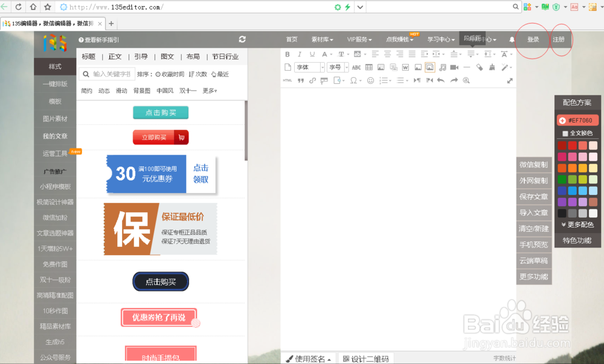This screenshot has width=604, height=364.
Task: Insert a hyperlink with link icon
Action: (x=312, y=80)
